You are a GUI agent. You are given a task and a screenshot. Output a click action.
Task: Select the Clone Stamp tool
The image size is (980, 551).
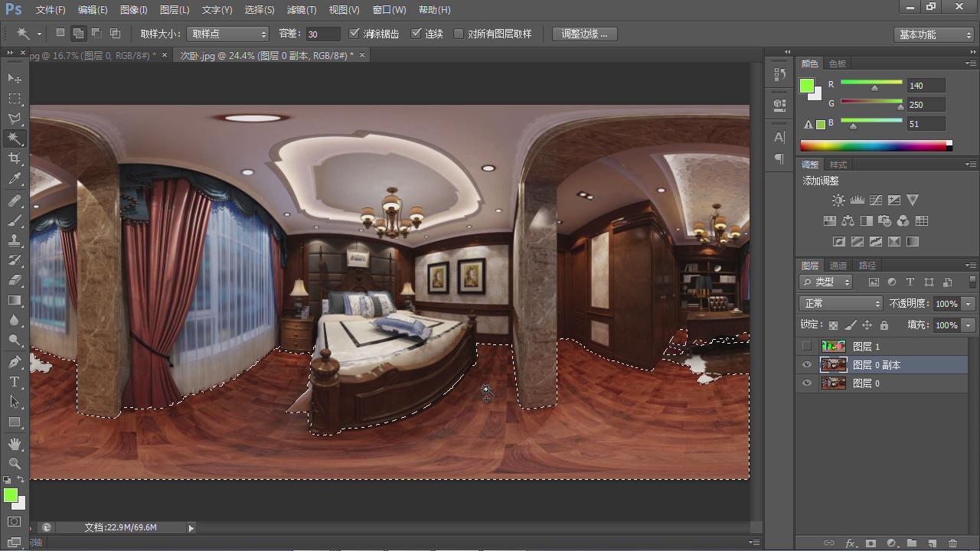click(x=15, y=240)
